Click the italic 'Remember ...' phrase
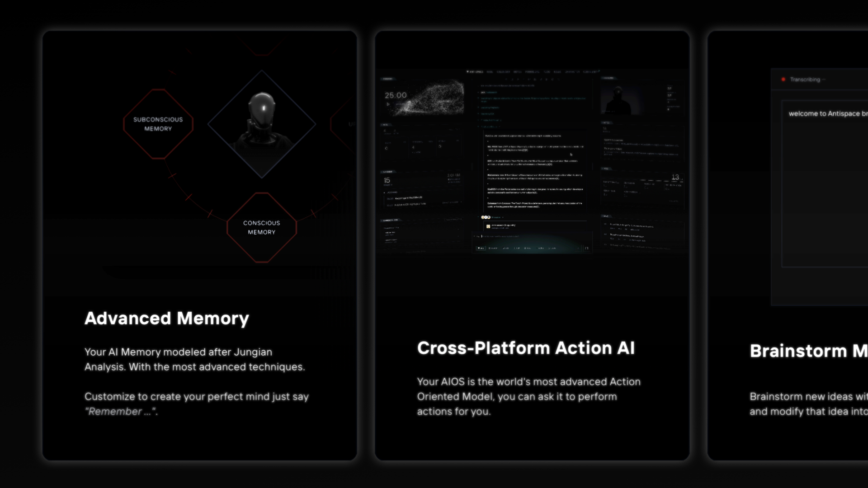868x488 pixels. (x=121, y=412)
